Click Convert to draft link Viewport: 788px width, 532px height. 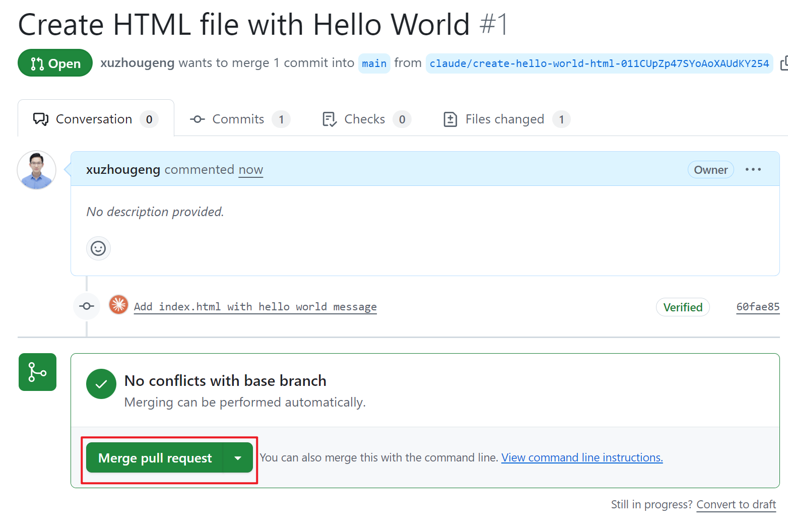736,505
